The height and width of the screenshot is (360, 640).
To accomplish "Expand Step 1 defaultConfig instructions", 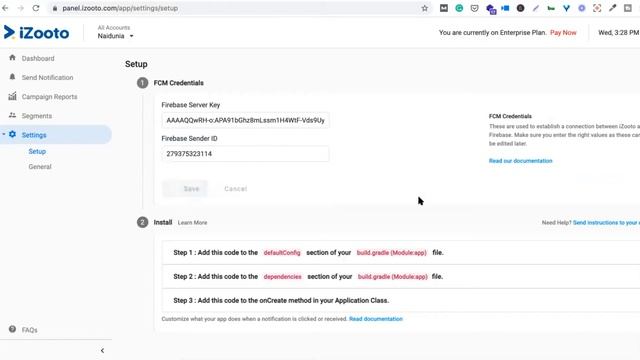I will 401,253.
